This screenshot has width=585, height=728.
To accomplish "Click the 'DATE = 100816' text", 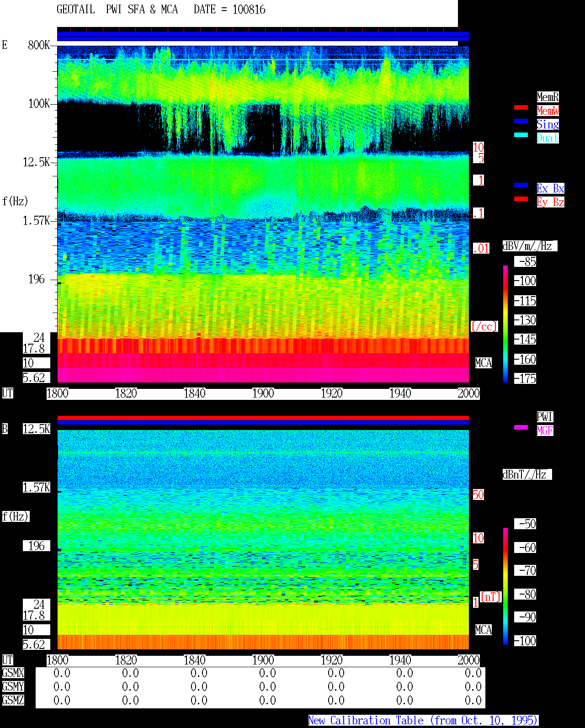I will click(x=229, y=10).
